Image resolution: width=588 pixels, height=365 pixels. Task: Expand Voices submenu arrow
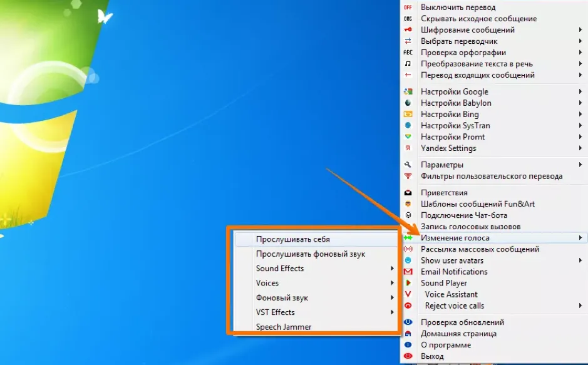[392, 283]
